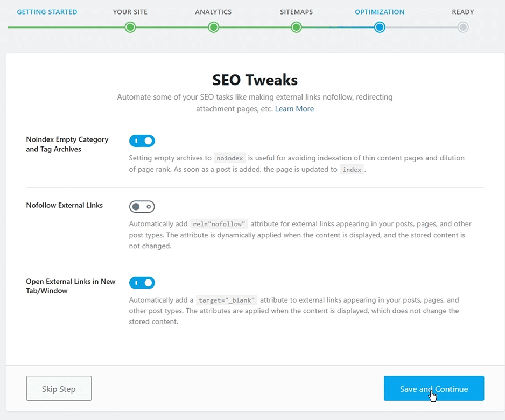Click the Skip Step button
This screenshot has width=505, height=420.
pos(59,388)
